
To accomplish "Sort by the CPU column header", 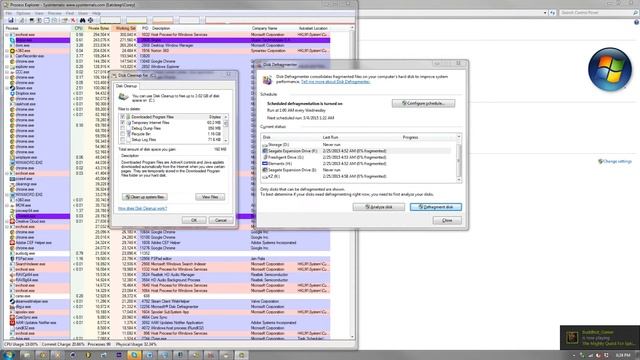I will pos(78,28).
